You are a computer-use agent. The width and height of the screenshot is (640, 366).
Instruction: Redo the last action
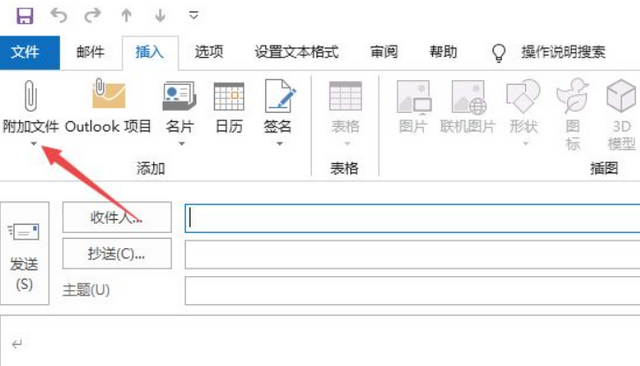coord(92,16)
